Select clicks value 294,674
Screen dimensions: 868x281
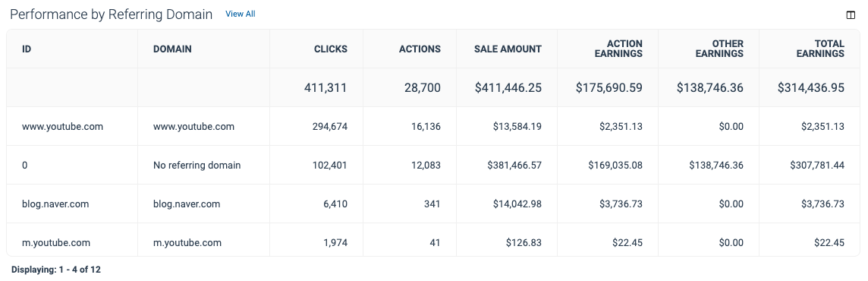331,126
